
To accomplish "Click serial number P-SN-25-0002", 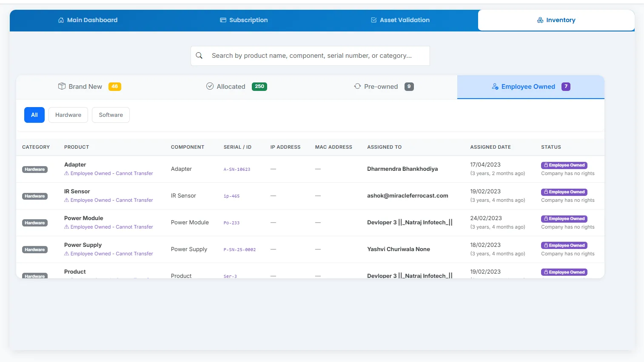I will 239,250.
